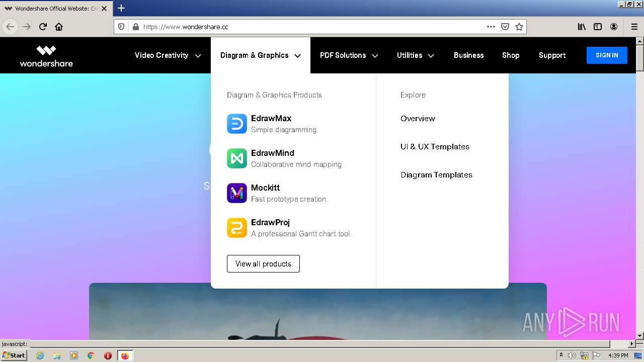Screen dimensions: 644x362
Task: Launch Internet Explorer from taskbar
Action: click(40, 355)
